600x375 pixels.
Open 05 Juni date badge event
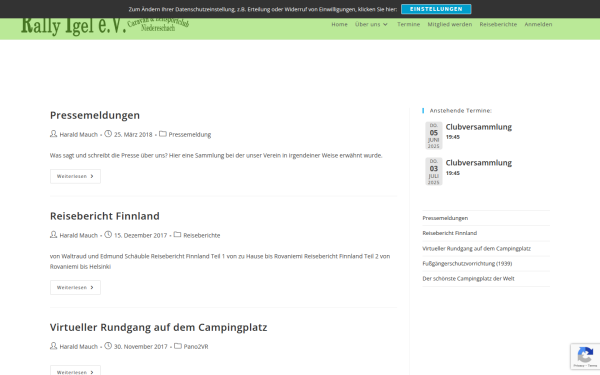(x=434, y=135)
